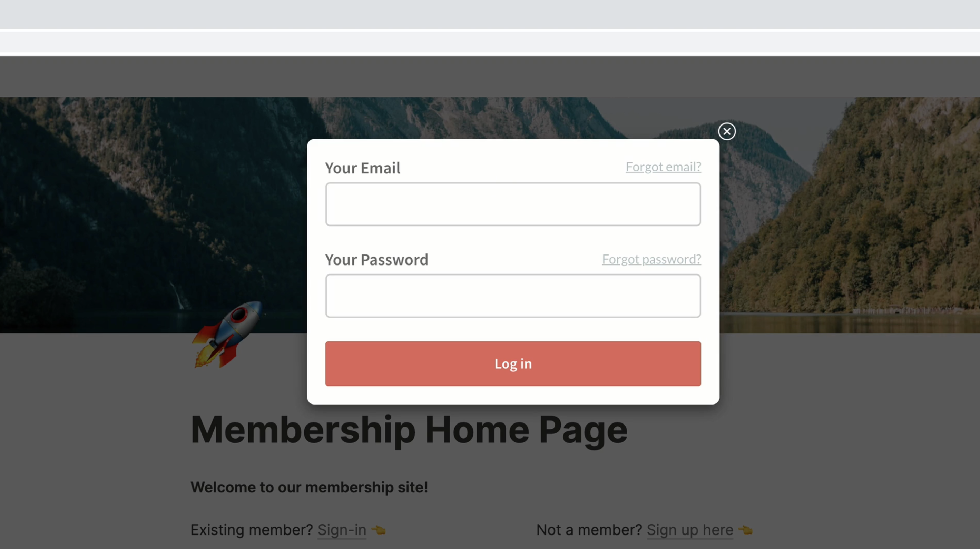
Task: Open the Forgot email? link
Action: click(664, 167)
